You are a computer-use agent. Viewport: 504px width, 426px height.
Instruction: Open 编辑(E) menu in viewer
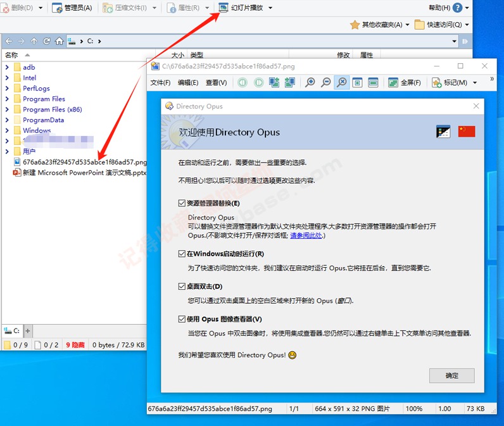click(188, 82)
